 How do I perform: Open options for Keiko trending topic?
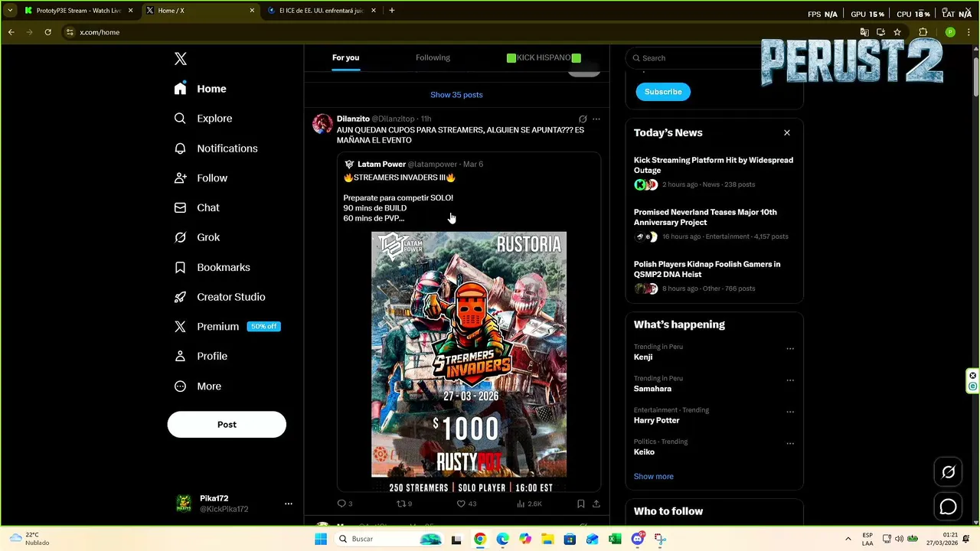[790, 443]
